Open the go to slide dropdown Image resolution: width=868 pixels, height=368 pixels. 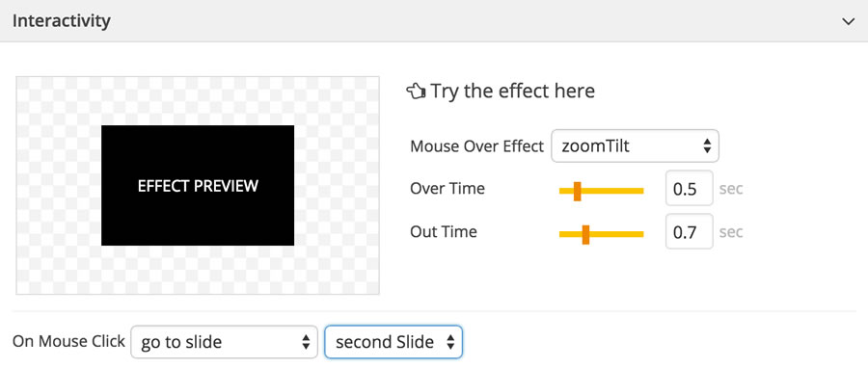(224, 342)
